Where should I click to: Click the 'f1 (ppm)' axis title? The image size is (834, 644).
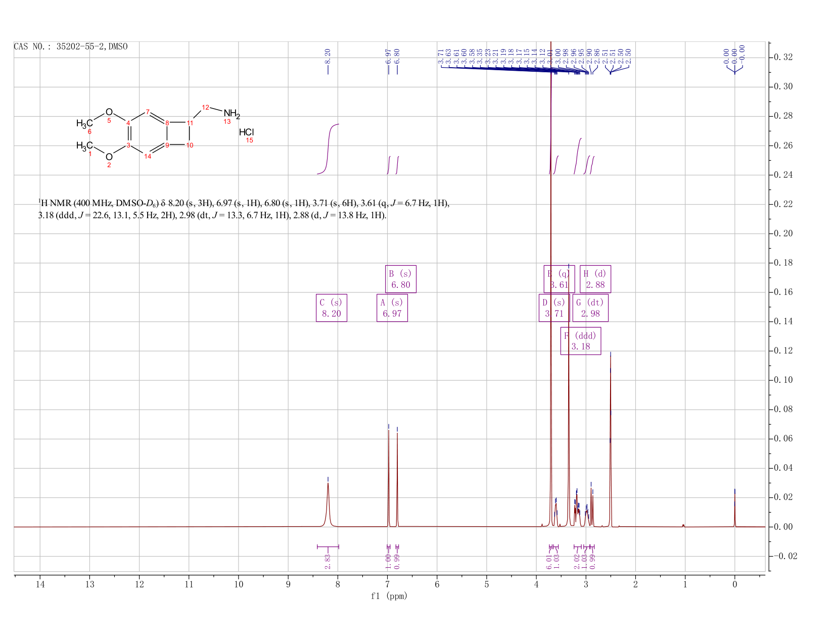pos(389,596)
